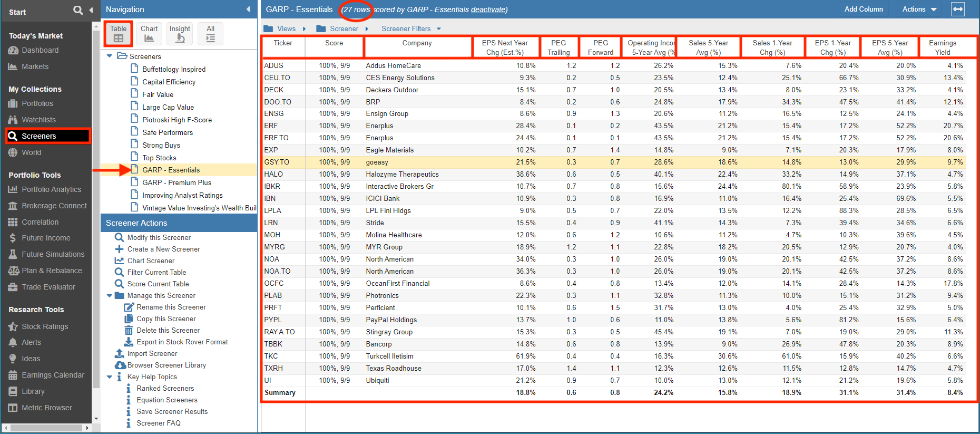
Task: Select Screeners in sidebar
Action: (x=48, y=136)
